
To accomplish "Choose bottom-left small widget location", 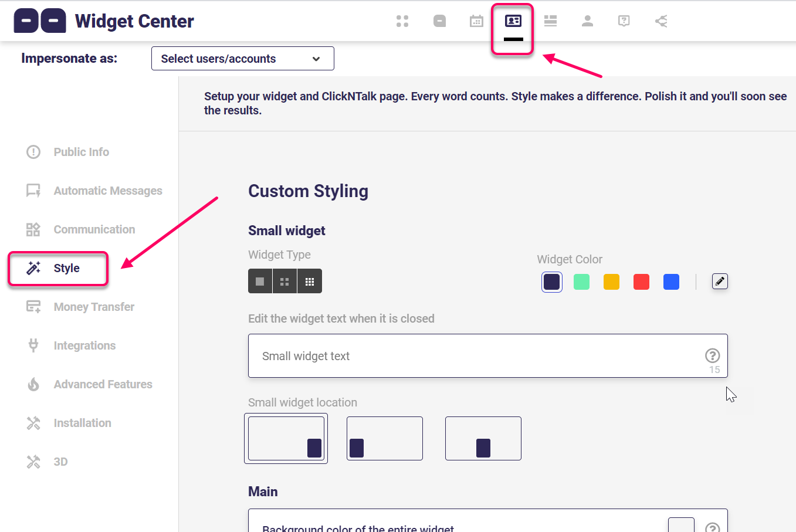I will [x=385, y=438].
